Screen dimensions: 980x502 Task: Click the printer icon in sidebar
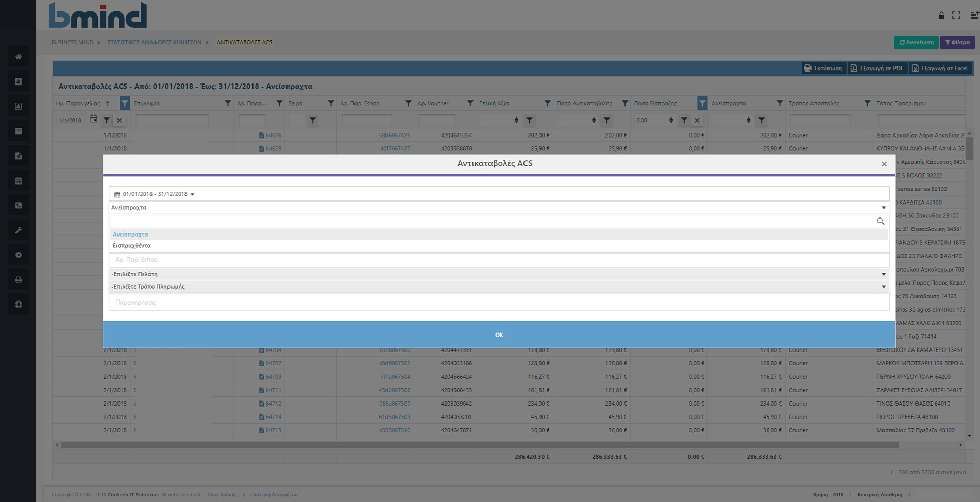coord(19,279)
